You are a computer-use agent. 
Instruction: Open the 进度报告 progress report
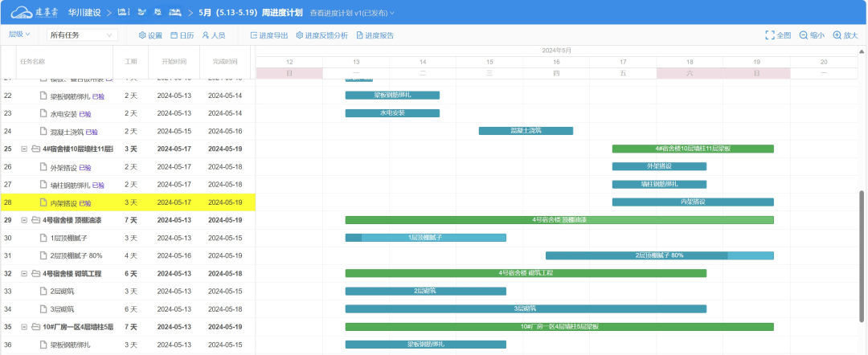coord(375,35)
